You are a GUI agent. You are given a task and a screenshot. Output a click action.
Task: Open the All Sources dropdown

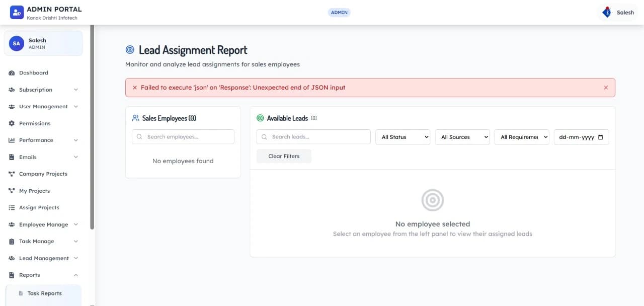(462, 136)
